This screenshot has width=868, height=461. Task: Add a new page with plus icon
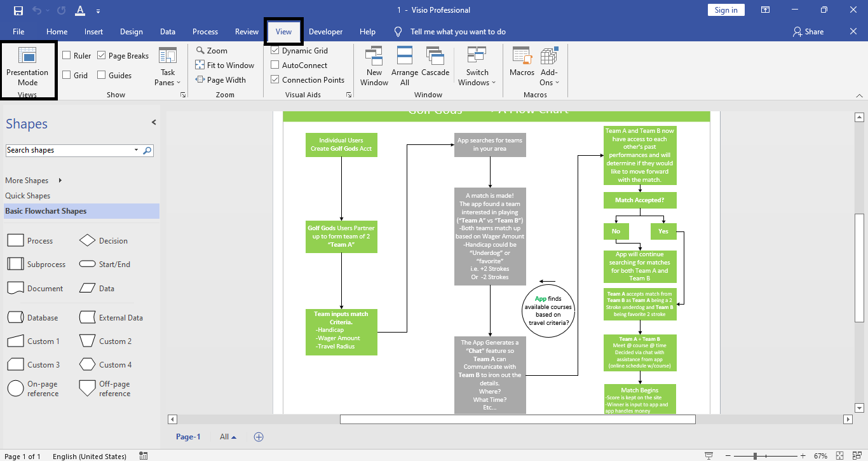coord(259,437)
